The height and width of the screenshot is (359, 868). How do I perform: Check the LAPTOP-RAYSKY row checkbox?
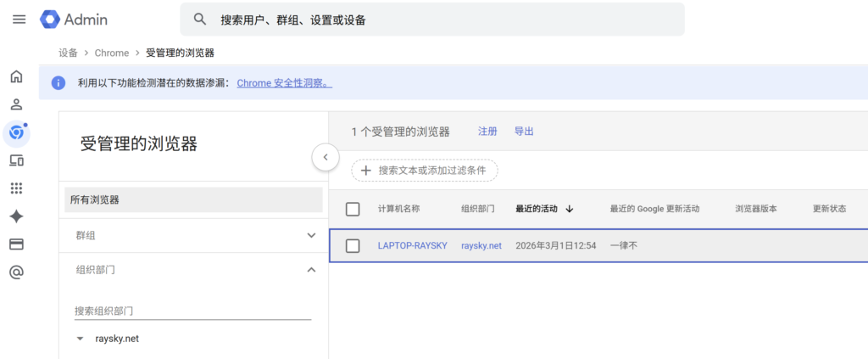[353, 246]
